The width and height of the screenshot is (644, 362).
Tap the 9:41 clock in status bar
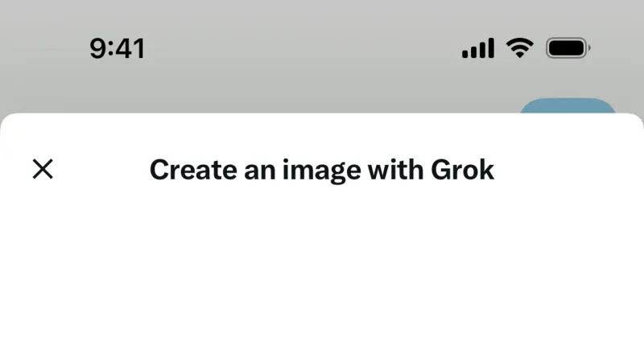pos(118,48)
